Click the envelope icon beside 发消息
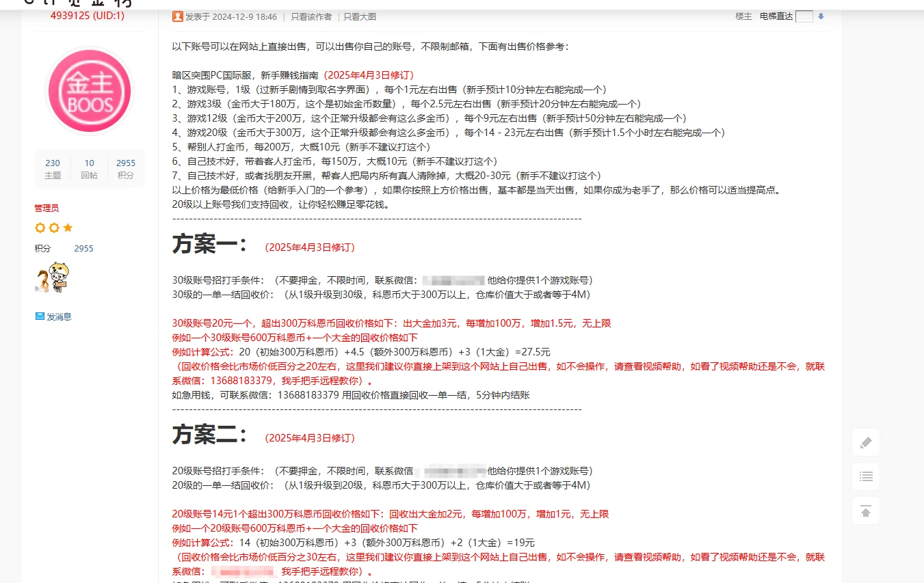The width and height of the screenshot is (924, 583). pyautogui.click(x=40, y=316)
